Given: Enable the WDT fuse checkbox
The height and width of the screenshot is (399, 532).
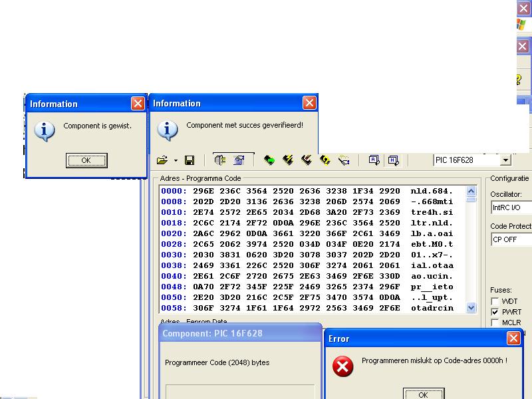Looking at the screenshot, I should [x=495, y=301].
